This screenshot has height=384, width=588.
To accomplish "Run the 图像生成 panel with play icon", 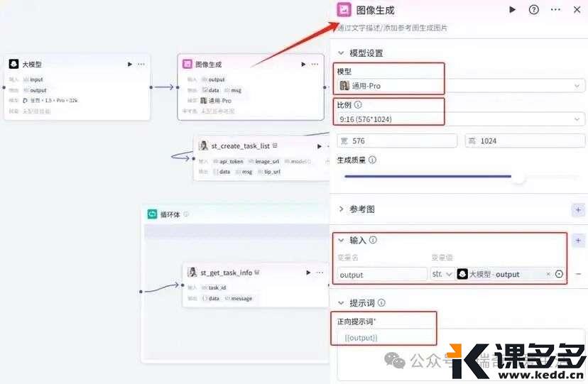I will 512,10.
